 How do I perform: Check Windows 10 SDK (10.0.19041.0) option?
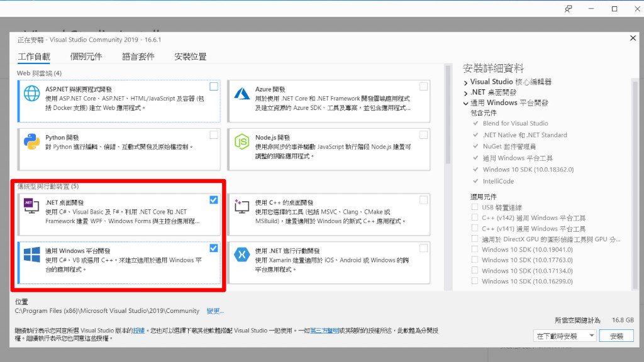click(475, 249)
